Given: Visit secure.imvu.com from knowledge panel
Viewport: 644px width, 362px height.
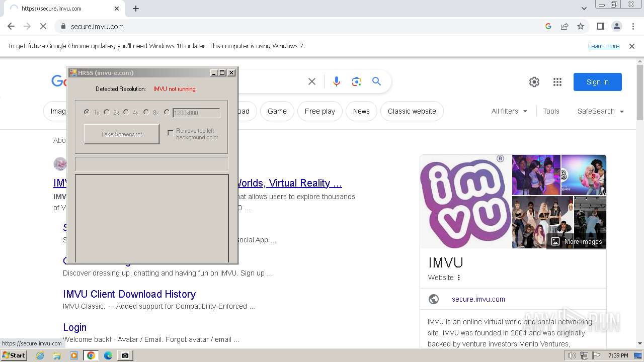Looking at the screenshot, I should 478,299.
